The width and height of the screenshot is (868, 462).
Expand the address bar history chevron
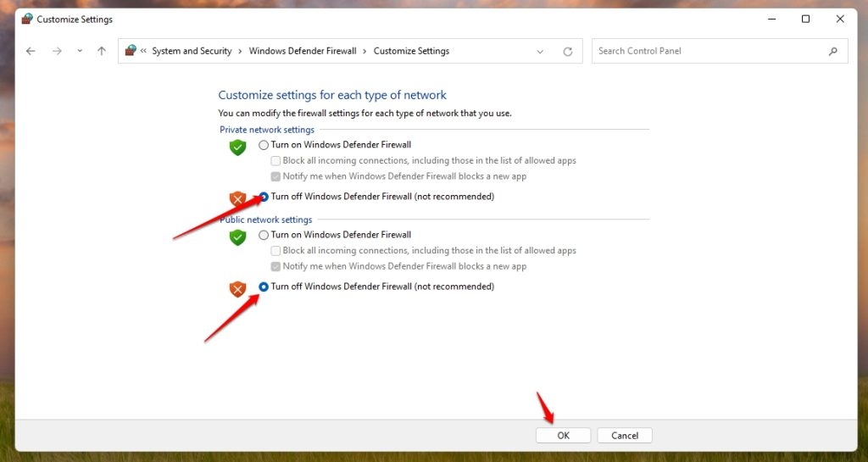click(x=540, y=52)
